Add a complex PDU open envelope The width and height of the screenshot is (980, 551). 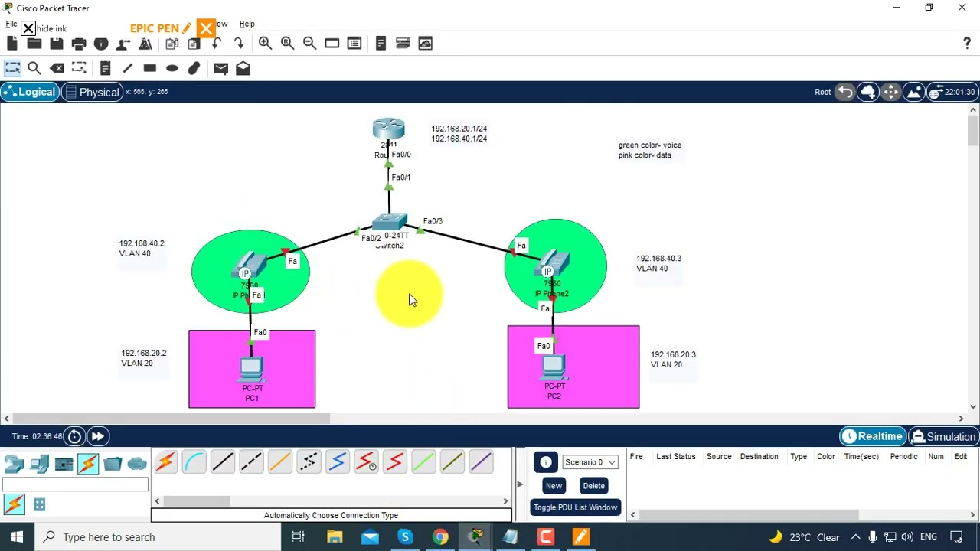point(243,68)
